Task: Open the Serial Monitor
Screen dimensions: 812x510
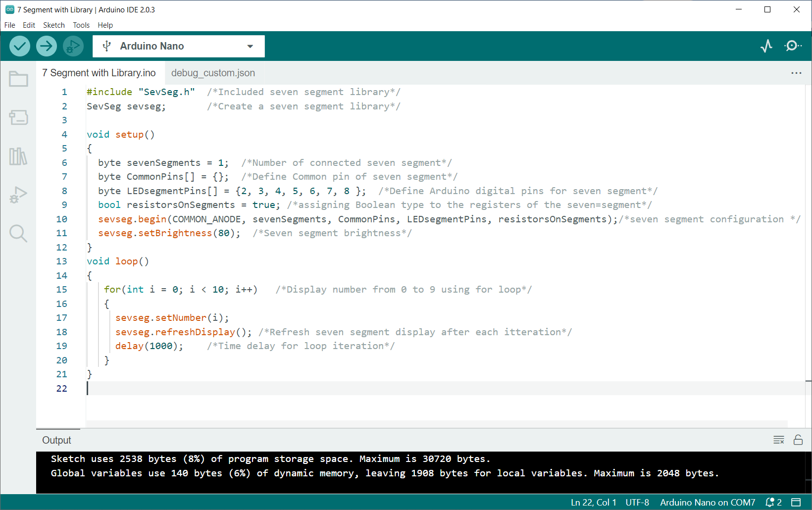Action: [793, 46]
